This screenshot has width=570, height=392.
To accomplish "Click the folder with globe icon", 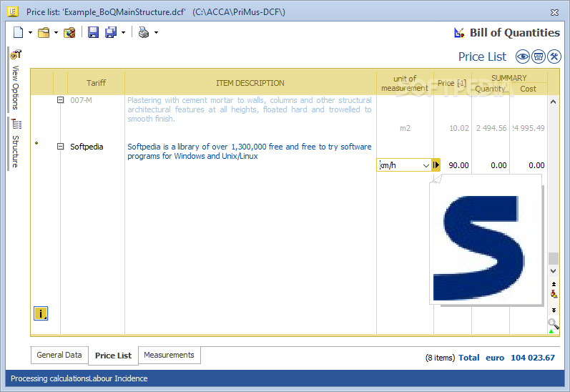I will pos(69,33).
